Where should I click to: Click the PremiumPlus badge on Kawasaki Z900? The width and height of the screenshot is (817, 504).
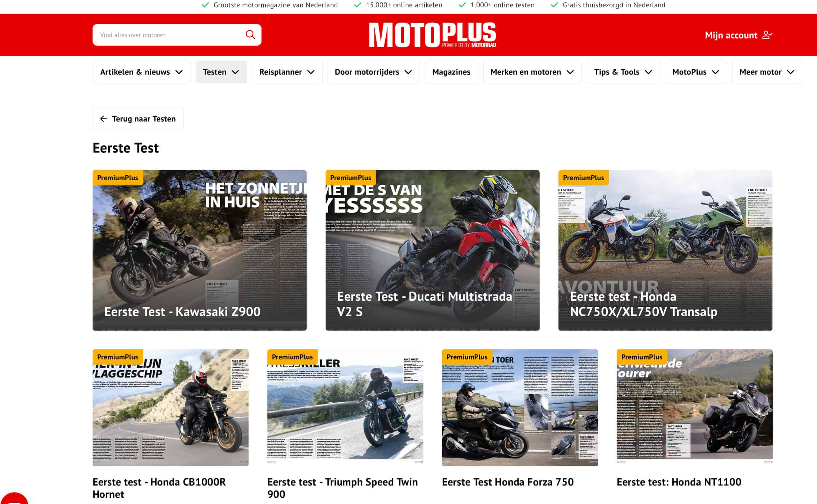tap(117, 178)
